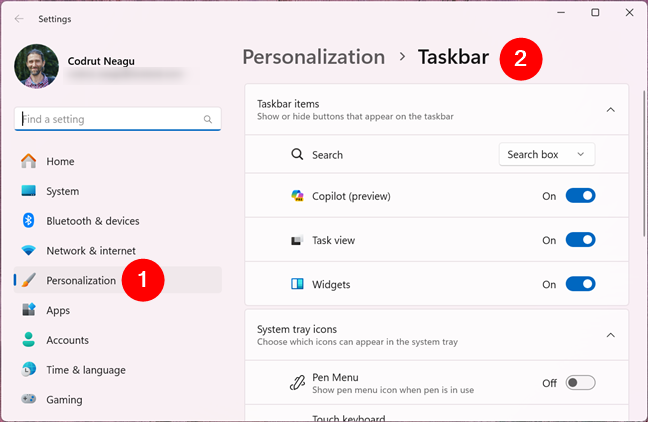Click the Taskbar items heading text

tap(288, 104)
